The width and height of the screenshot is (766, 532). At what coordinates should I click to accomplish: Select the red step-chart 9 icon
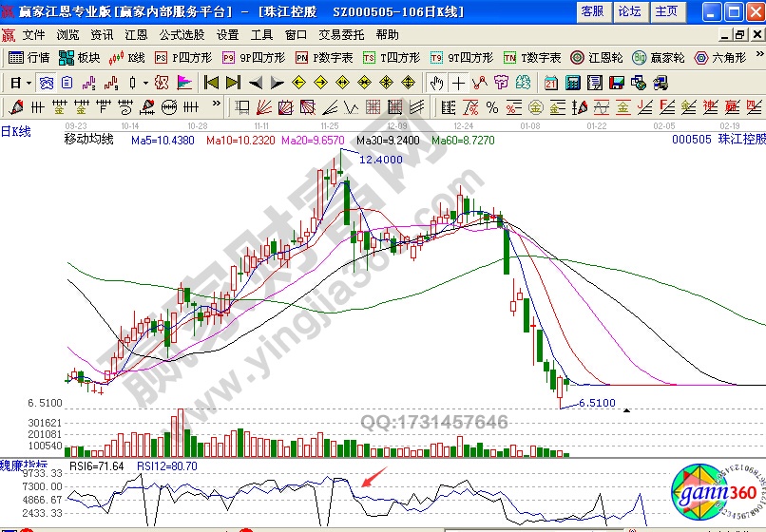tap(111, 83)
